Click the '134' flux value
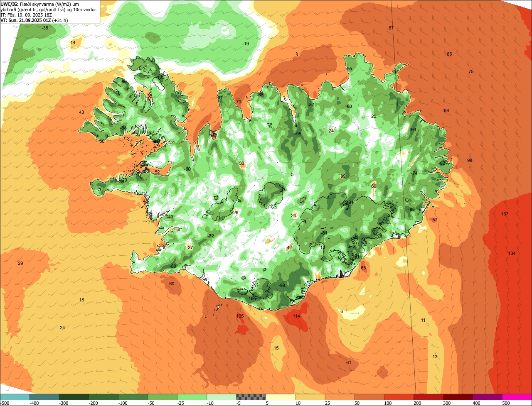This screenshot has width=532, height=406. [x=512, y=253]
